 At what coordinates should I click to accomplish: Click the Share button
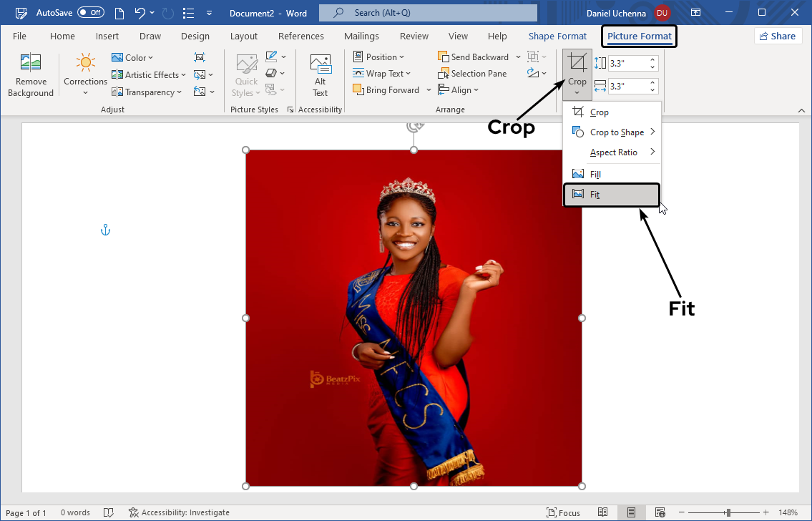[x=777, y=36]
